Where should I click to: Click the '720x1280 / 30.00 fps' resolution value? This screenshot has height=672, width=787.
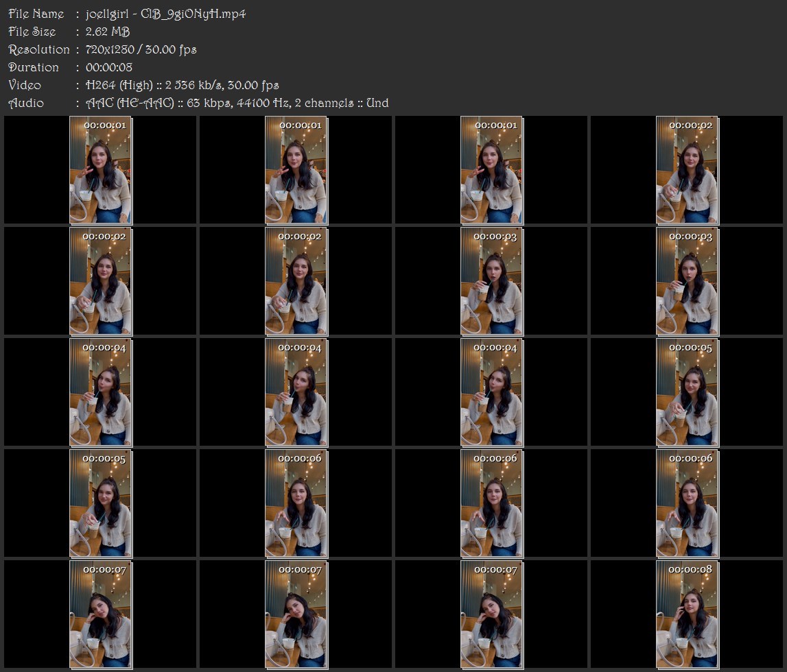click(141, 49)
